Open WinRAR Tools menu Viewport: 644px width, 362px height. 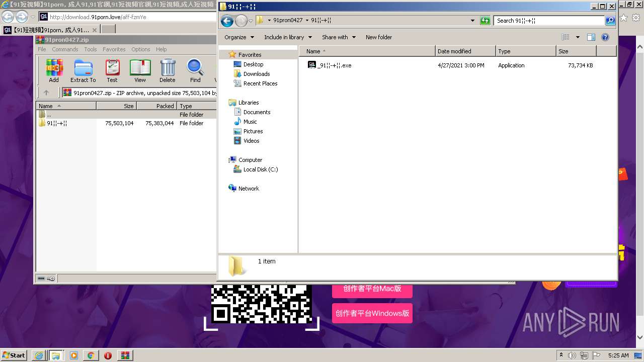[x=91, y=49]
